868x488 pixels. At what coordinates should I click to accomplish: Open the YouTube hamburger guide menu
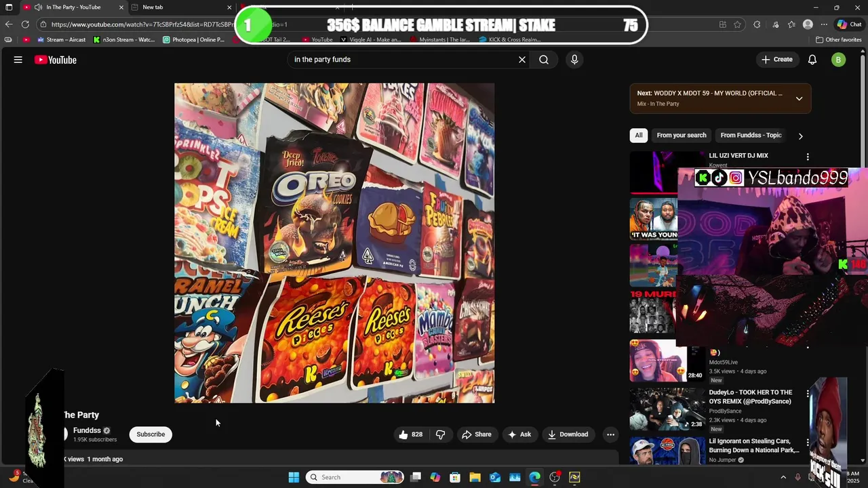click(18, 60)
